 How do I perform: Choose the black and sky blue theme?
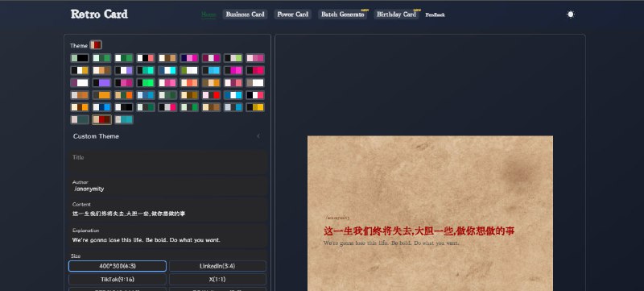tap(211, 70)
